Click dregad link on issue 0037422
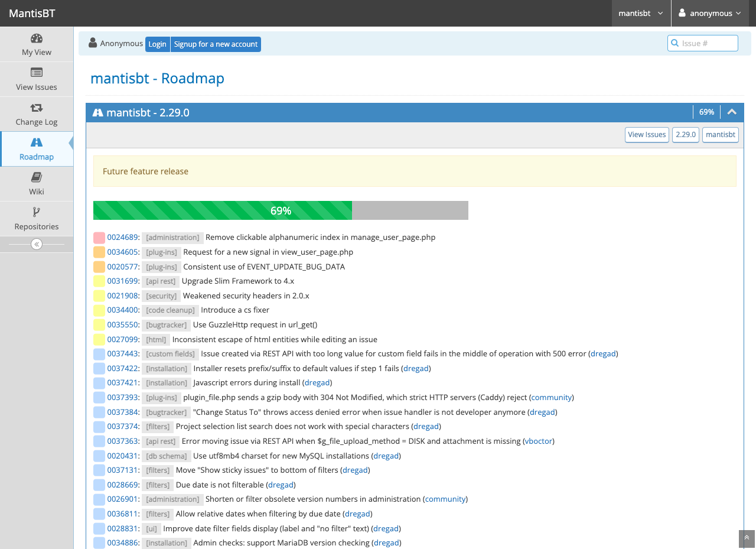 [x=415, y=369]
